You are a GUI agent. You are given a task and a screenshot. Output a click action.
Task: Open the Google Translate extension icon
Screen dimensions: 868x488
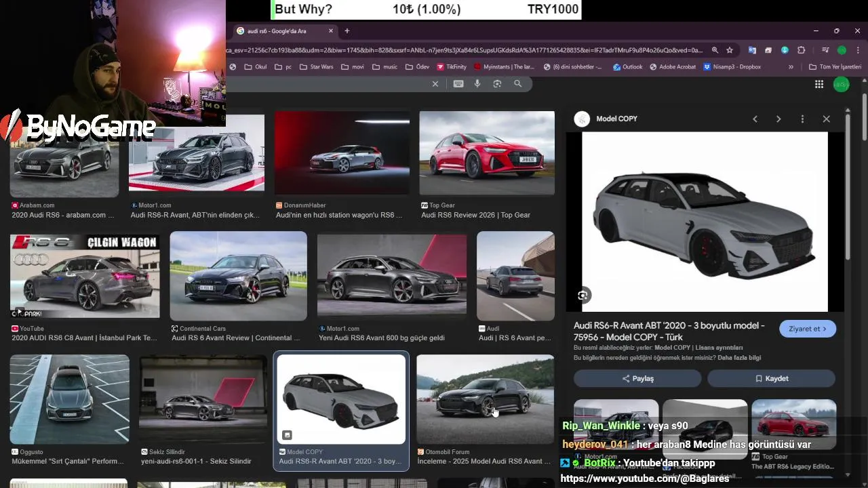pyautogui.click(x=752, y=50)
